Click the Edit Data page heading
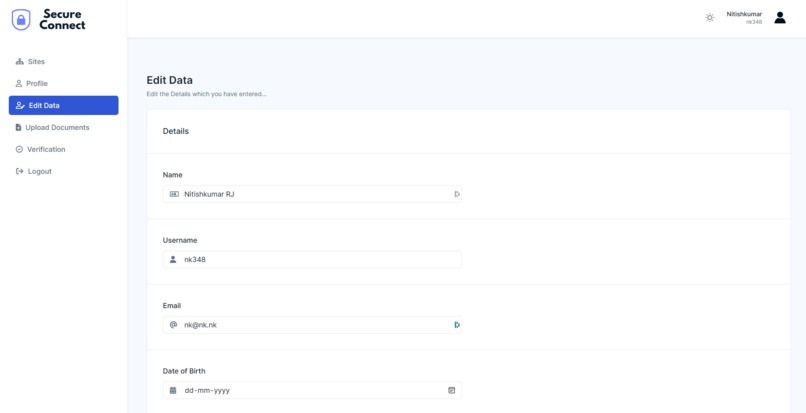Image resolution: width=806 pixels, height=413 pixels. pyautogui.click(x=170, y=80)
